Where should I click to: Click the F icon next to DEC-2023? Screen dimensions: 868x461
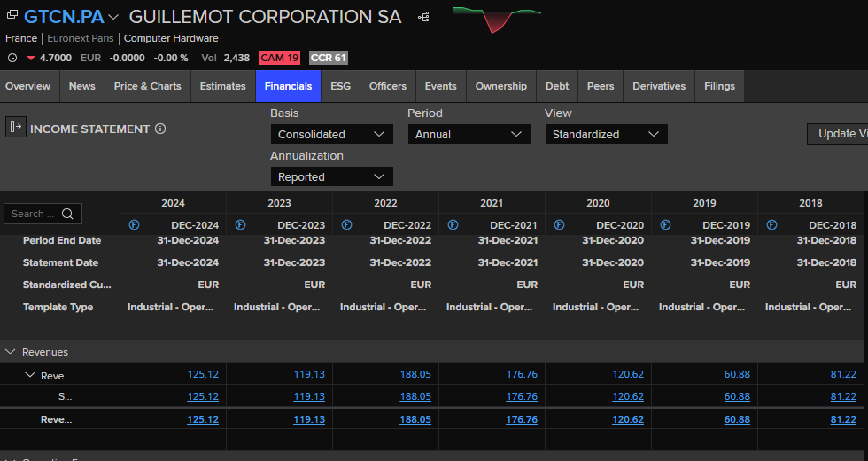(x=240, y=225)
